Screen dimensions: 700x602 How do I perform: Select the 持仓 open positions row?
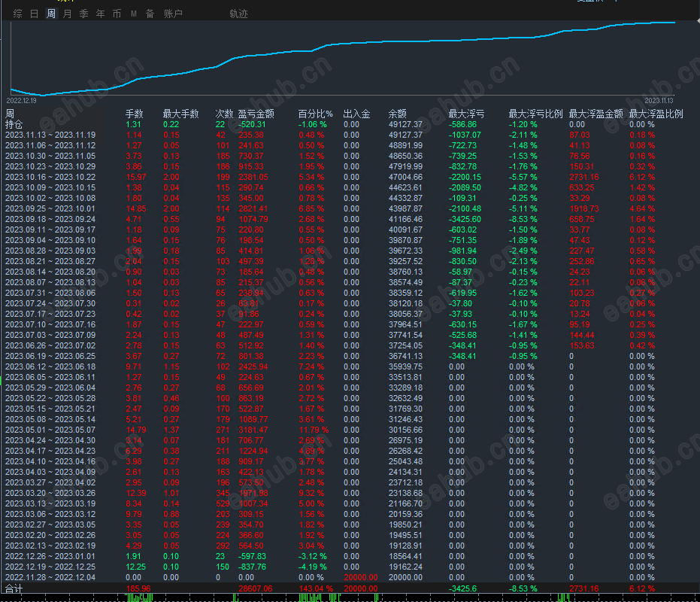pos(350,124)
